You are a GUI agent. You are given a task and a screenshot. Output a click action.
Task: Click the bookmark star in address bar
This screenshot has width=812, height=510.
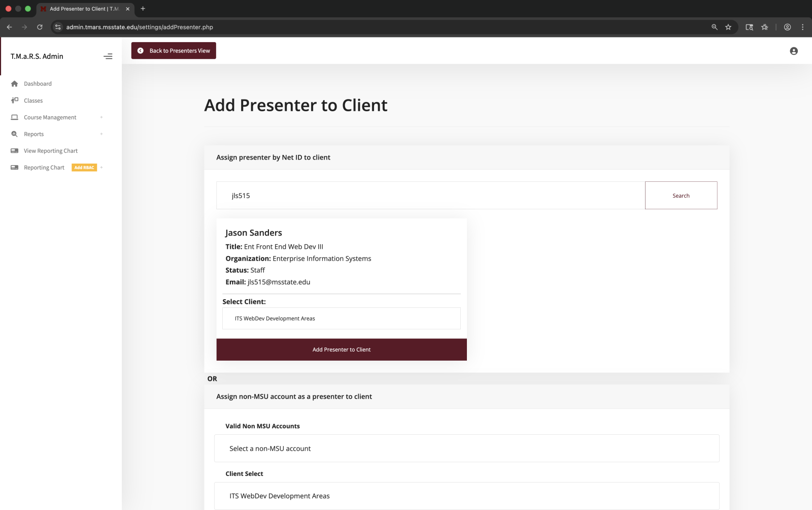coord(729,27)
